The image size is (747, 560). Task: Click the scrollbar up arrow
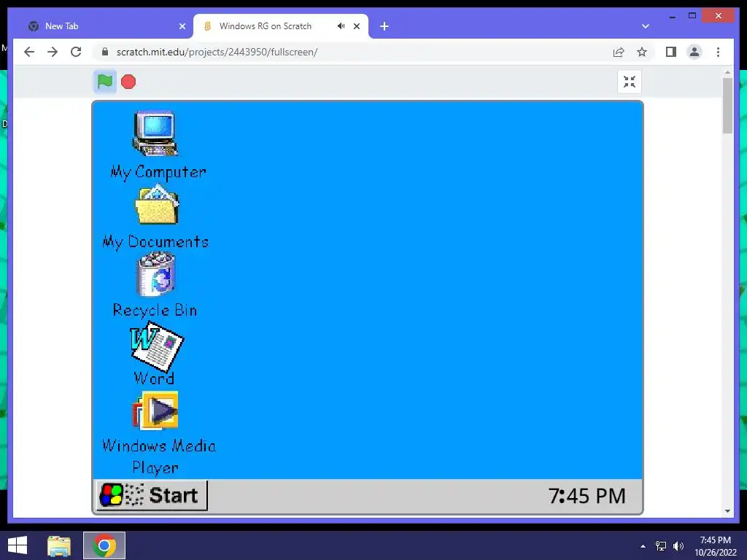click(727, 72)
